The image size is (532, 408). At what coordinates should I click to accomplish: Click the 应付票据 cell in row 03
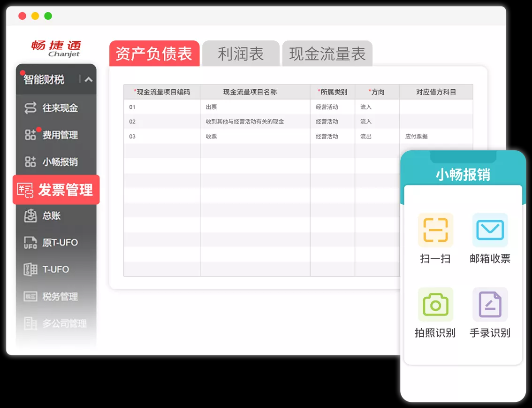click(x=416, y=137)
